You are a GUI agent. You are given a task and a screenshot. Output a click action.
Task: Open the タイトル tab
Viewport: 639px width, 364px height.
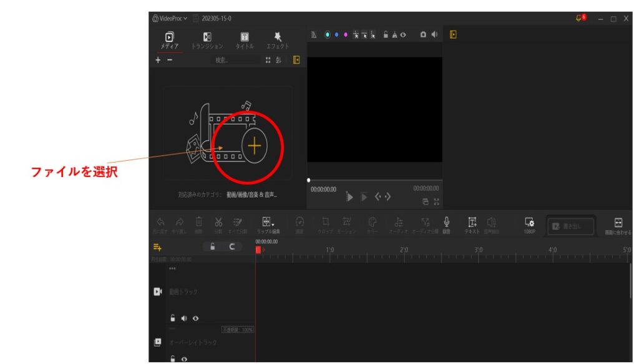pyautogui.click(x=245, y=41)
